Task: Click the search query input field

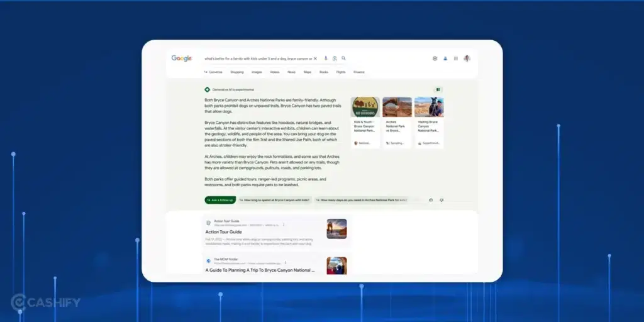Action: pyautogui.click(x=258, y=58)
